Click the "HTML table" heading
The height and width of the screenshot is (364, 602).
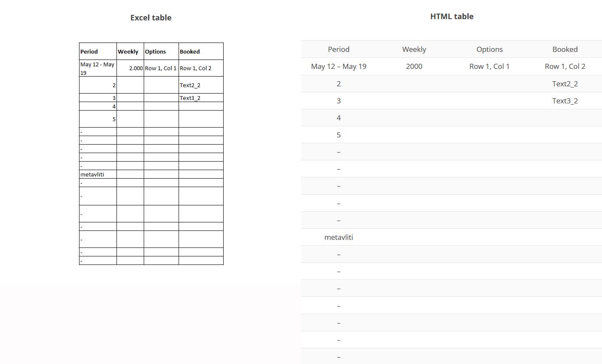tap(451, 16)
